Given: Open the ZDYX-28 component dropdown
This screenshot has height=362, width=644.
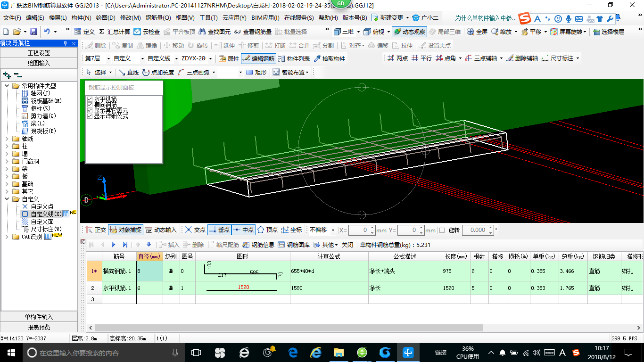Looking at the screenshot, I should click(210, 58).
